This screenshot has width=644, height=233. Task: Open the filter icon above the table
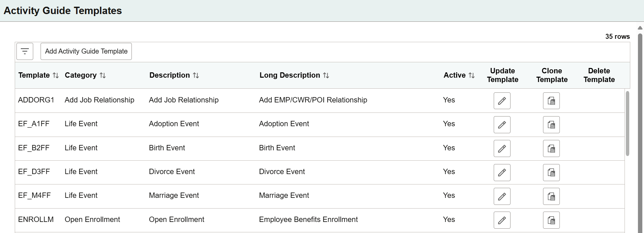click(25, 51)
